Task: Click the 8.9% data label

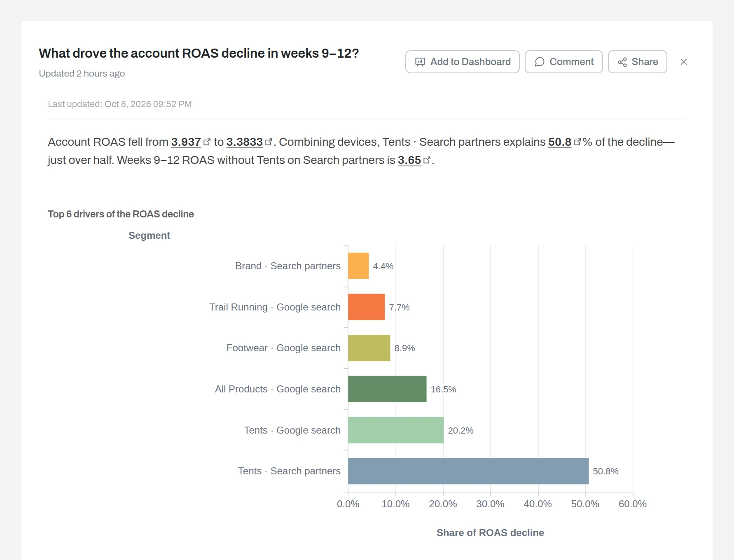Action: tap(404, 348)
